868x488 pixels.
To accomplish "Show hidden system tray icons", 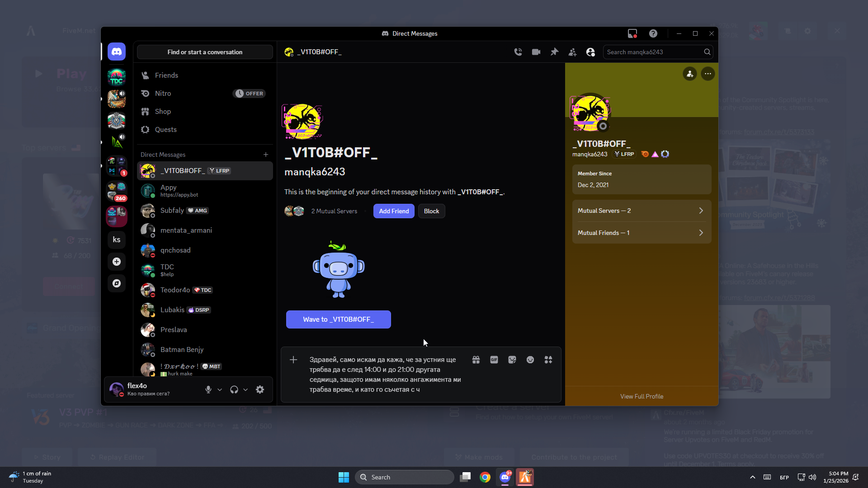I will [752, 477].
